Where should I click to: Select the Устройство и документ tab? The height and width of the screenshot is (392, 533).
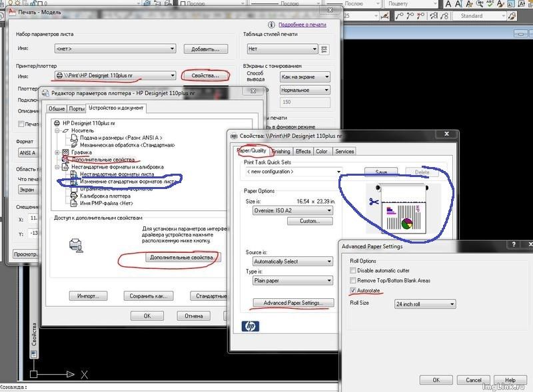(x=116, y=108)
